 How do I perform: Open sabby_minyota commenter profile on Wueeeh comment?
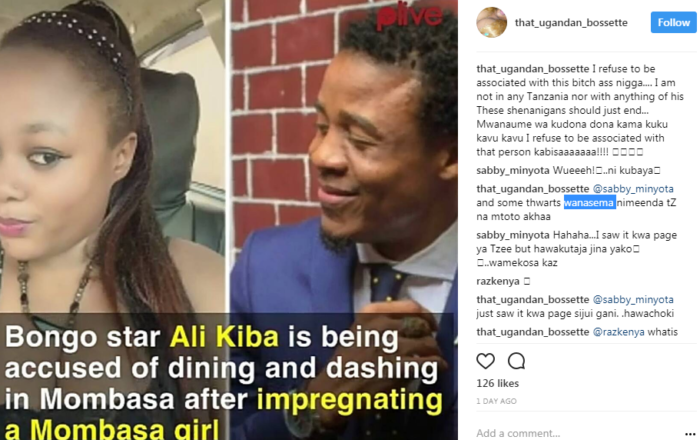pyautogui.click(x=513, y=170)
